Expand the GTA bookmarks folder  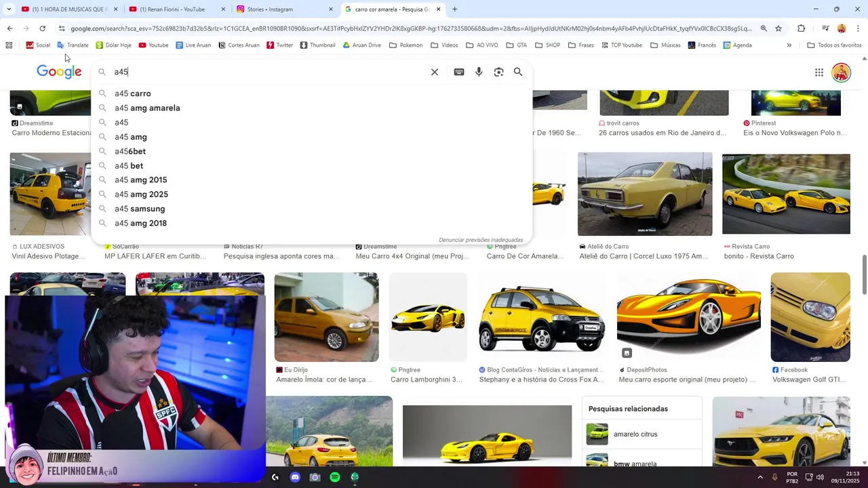[x=517, y=45]
